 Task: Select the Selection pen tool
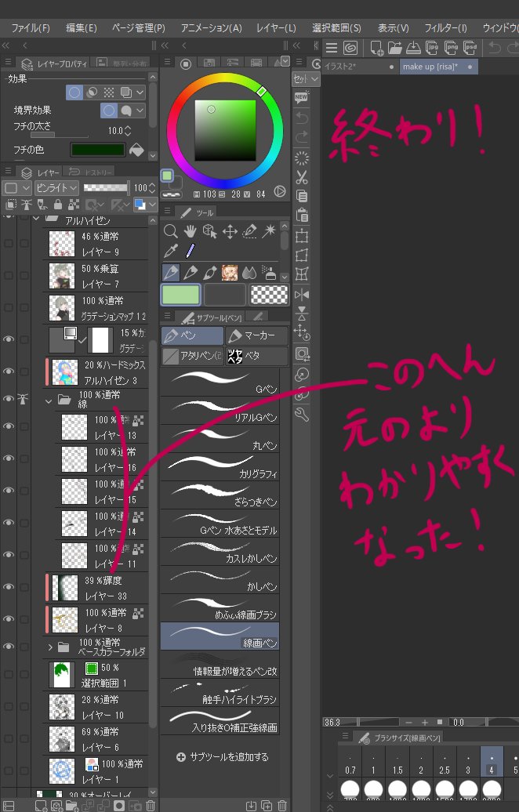(249, 231)
